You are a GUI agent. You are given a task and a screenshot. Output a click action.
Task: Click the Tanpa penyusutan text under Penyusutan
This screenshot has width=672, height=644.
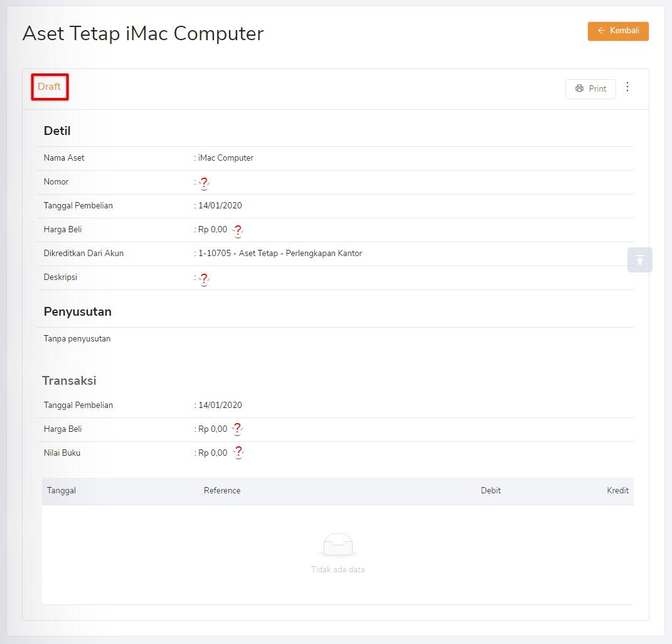point(77,338)
